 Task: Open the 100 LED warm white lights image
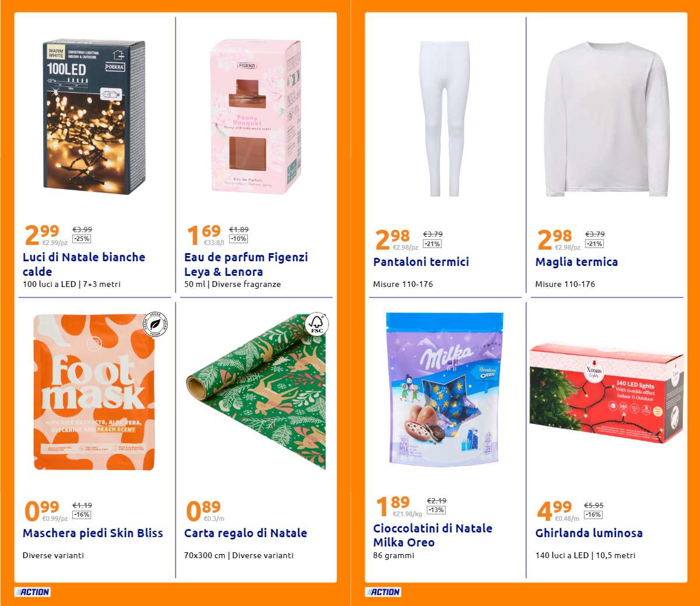pyautogui.click(x=94, y=117)
